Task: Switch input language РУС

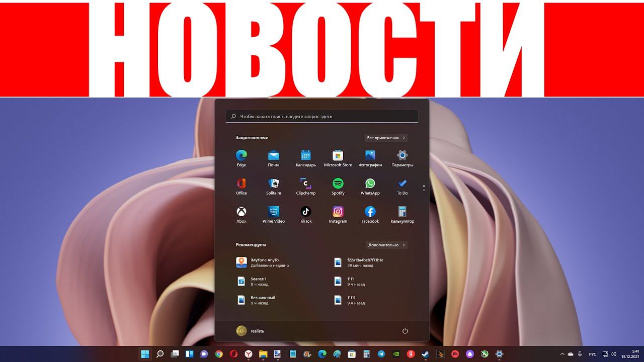Action: coord(593,354)
